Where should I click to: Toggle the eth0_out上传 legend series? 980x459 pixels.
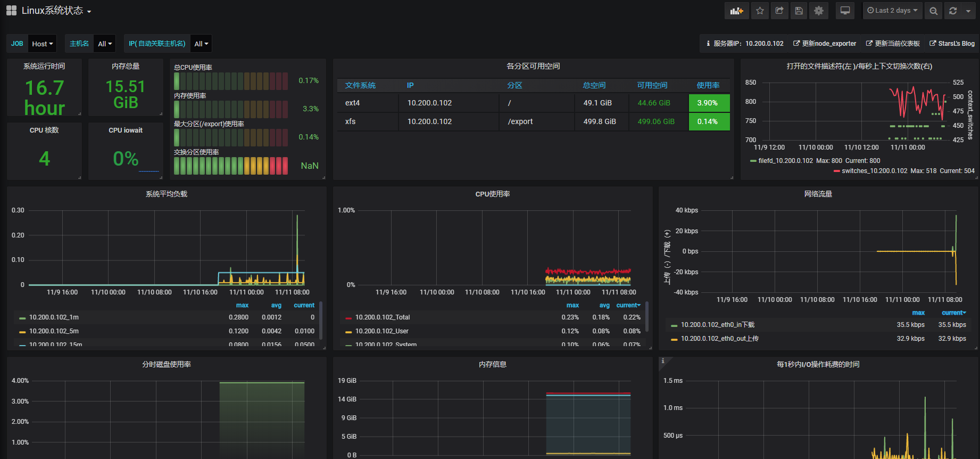click(x=720, y=339)
